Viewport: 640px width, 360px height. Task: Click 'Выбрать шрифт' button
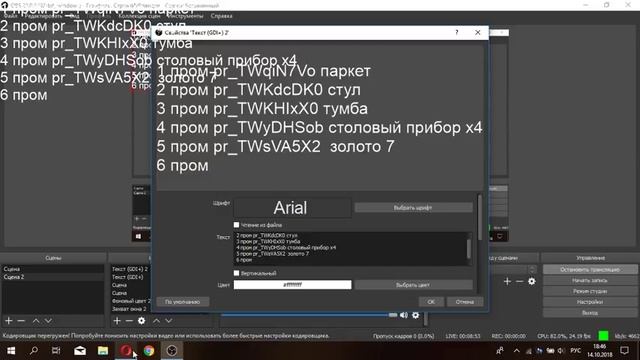point(413,208)
